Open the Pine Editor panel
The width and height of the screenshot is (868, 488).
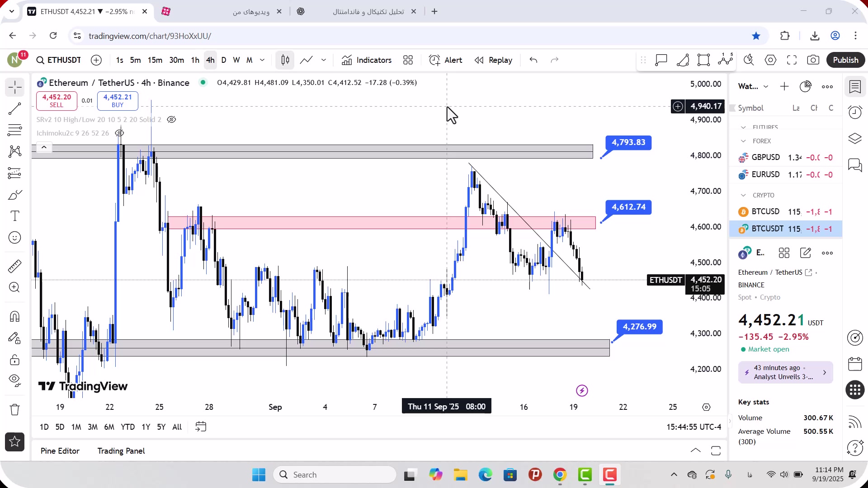pos(60,451)
